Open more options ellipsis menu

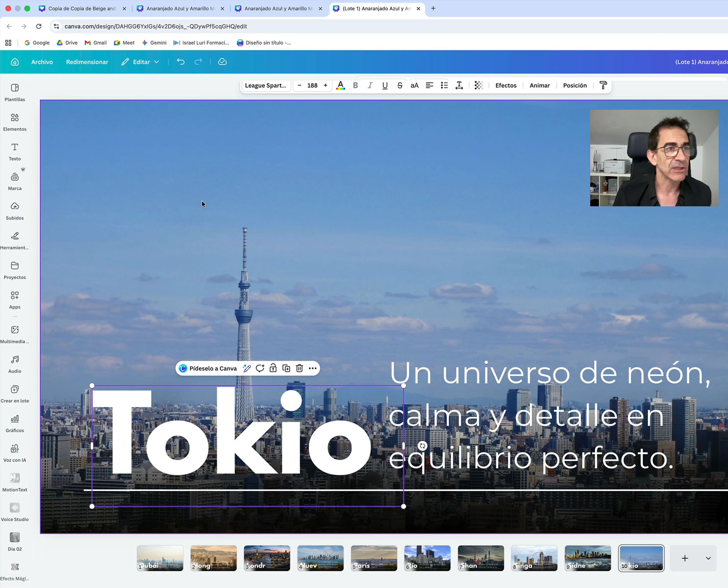point(313,368)
